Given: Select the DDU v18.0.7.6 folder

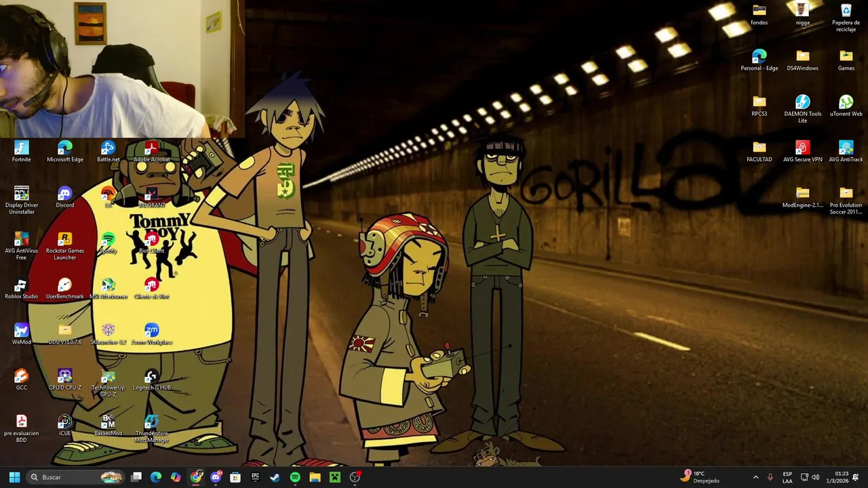Looking at the screenshot, I should click(x=65, y=333).
